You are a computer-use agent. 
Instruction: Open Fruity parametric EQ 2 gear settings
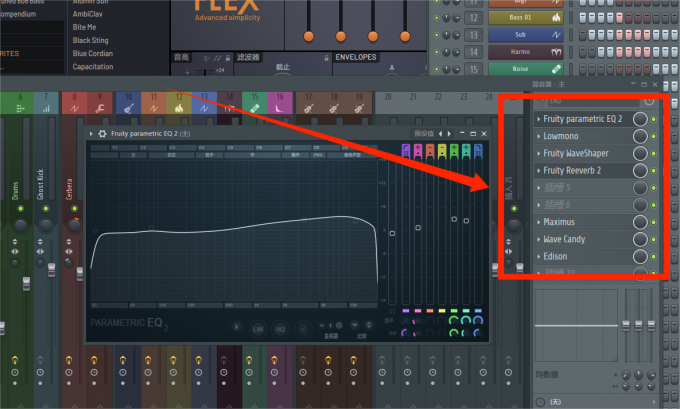[x=102, y=134]
